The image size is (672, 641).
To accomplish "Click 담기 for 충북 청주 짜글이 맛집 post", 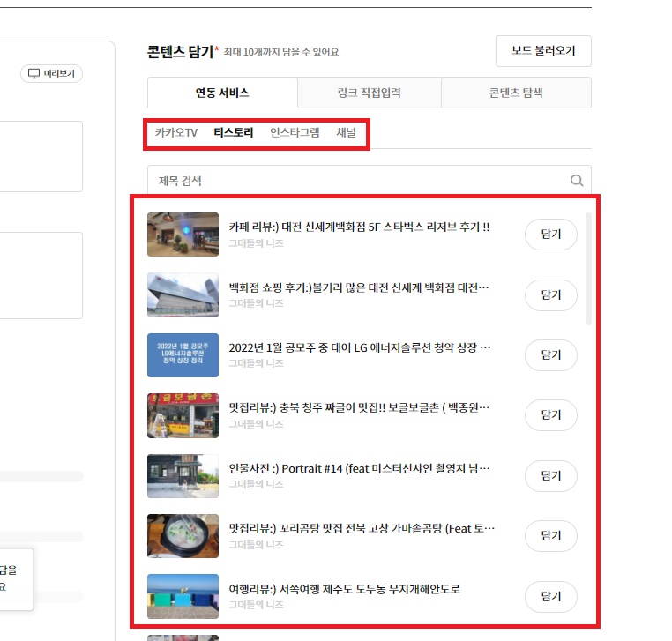I will [550, 415].
